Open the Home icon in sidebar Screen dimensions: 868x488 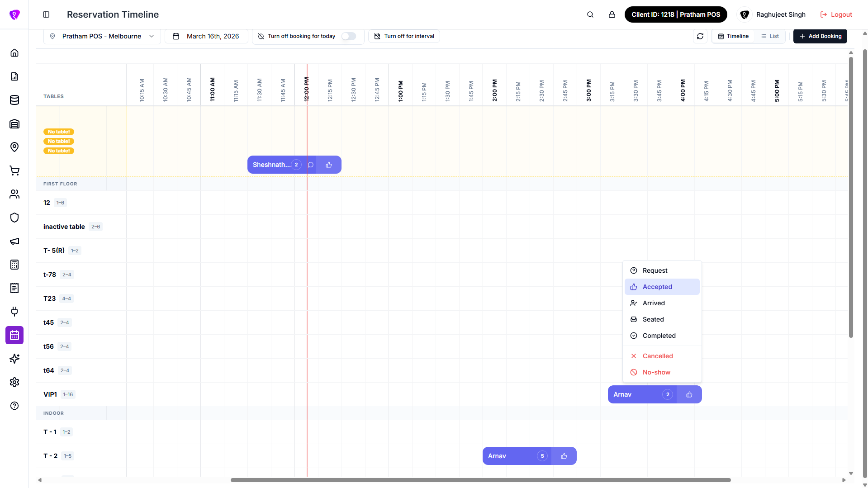[14, 53]
